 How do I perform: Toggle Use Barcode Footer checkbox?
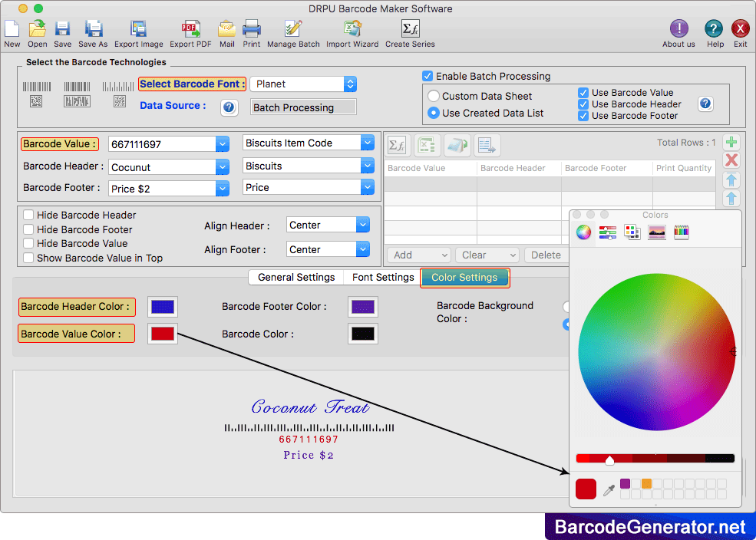[583, 116]
